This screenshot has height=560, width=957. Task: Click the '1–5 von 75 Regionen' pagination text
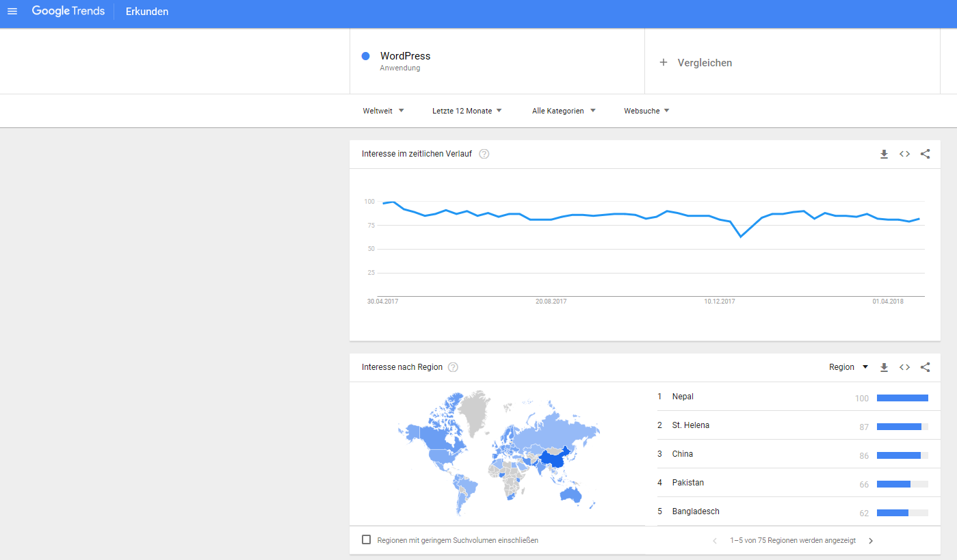coord(793,540)
